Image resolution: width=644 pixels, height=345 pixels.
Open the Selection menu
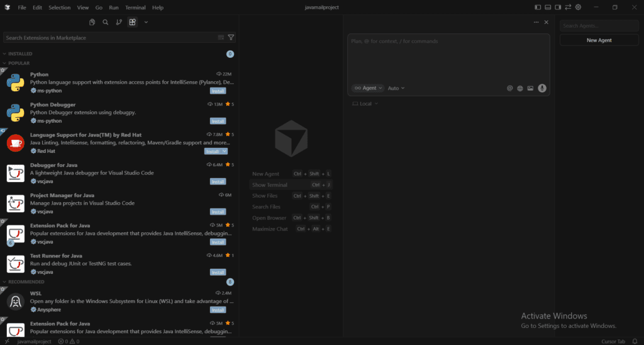tap(60, 8)
